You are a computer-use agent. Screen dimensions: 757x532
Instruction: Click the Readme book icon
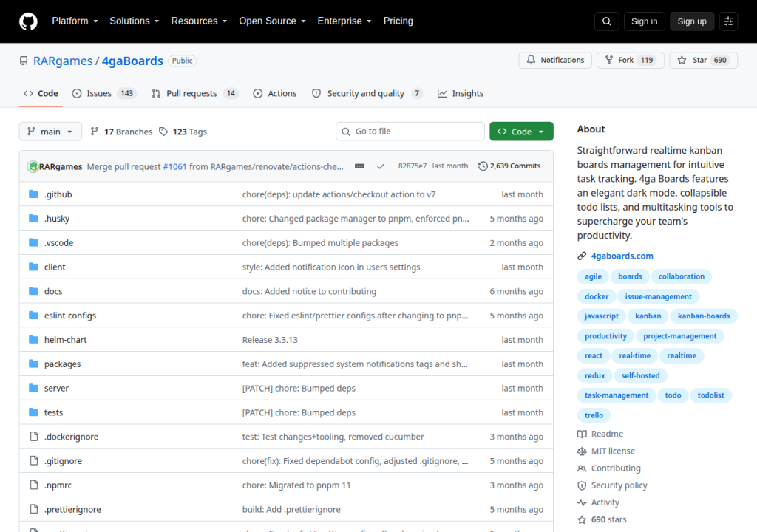coord(582,434)
